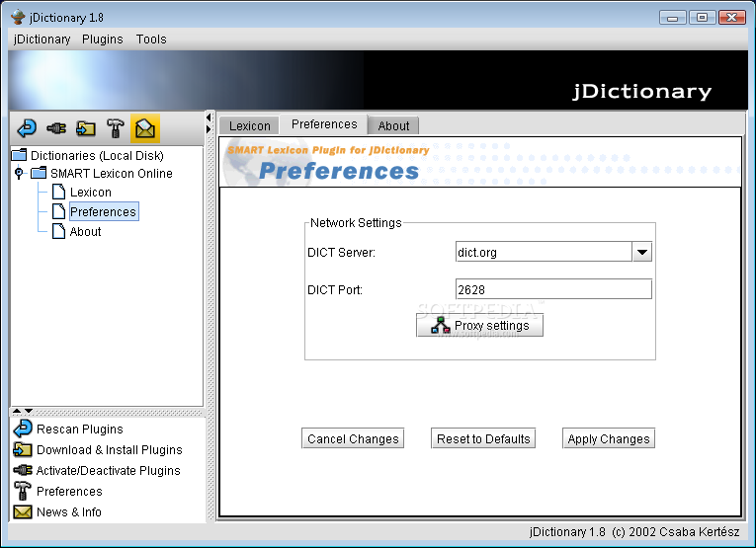The width and height of the screenshot is (756, 548).
Task: Select About tree item
Action: 85,232
